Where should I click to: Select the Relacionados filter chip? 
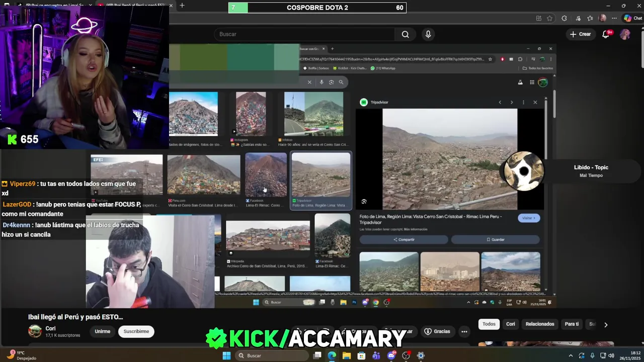(x=540, y=324)
